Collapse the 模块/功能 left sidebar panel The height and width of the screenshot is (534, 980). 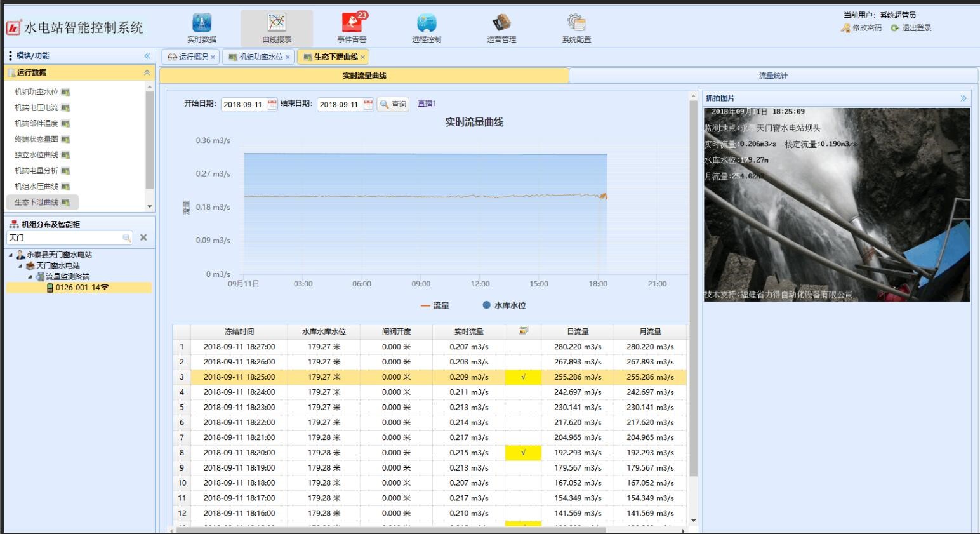tap(147, 56)
